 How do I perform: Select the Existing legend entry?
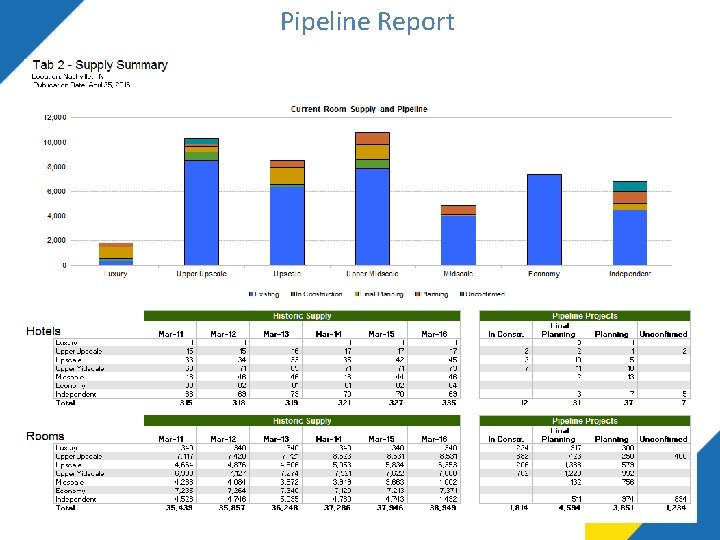coord(264,294)
